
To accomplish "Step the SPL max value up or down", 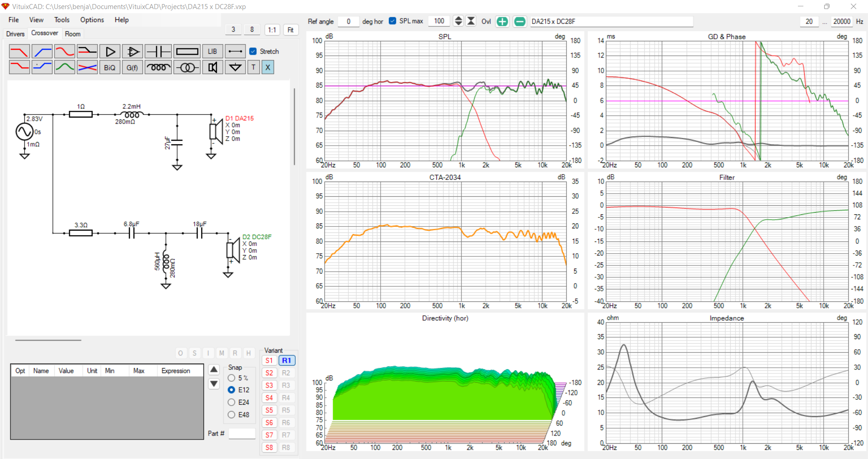I will coord(458,21).
